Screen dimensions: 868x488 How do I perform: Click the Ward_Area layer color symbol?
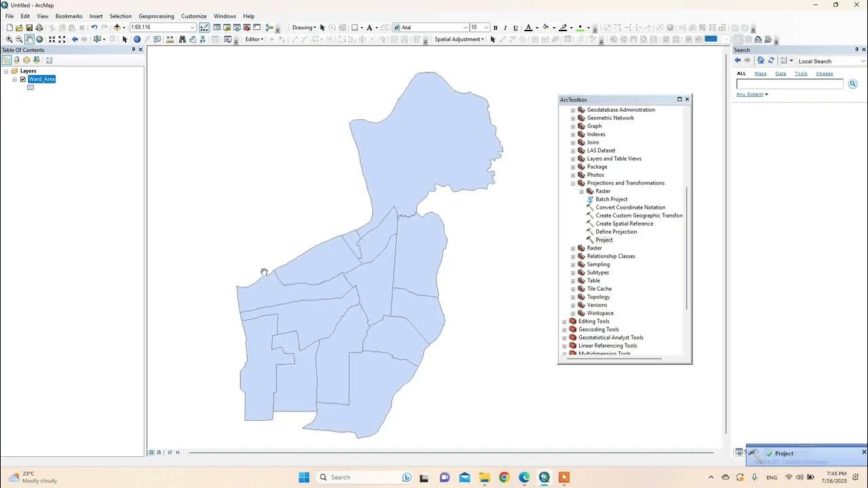point(31,87)
